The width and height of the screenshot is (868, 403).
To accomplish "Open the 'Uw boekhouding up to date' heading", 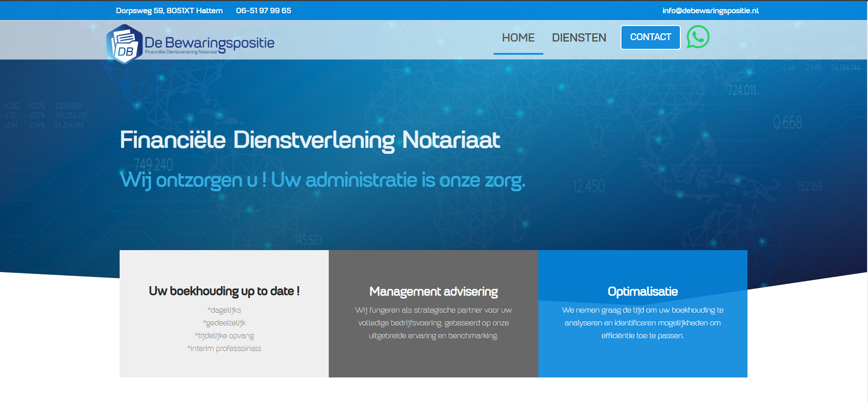I will [224, 291].
